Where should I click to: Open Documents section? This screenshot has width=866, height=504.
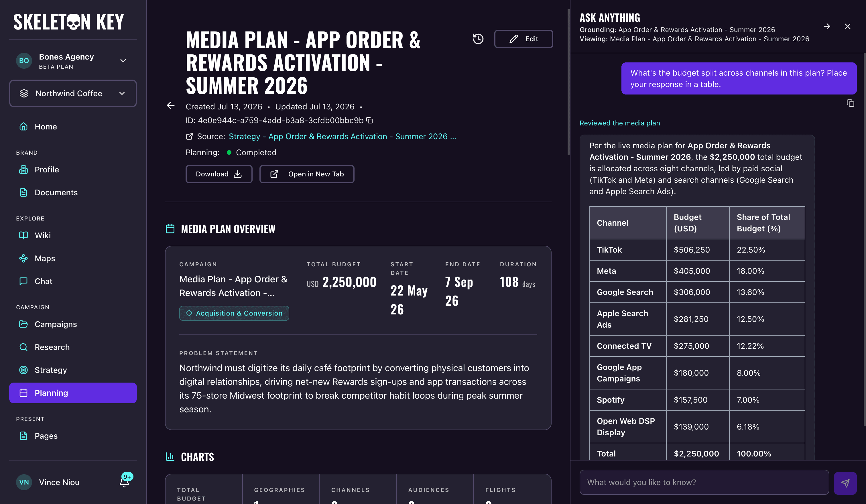point(73,192)
